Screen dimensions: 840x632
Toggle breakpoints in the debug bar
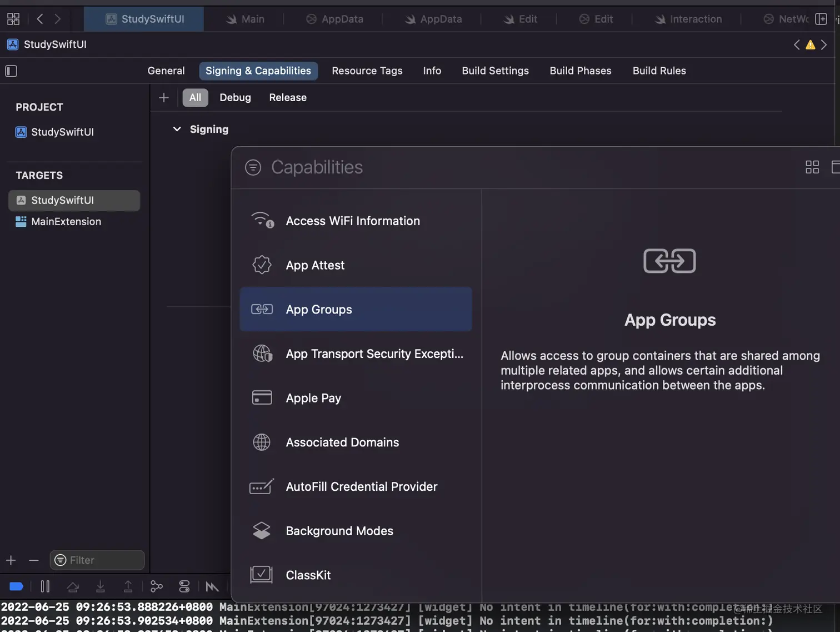click(17, 586)
